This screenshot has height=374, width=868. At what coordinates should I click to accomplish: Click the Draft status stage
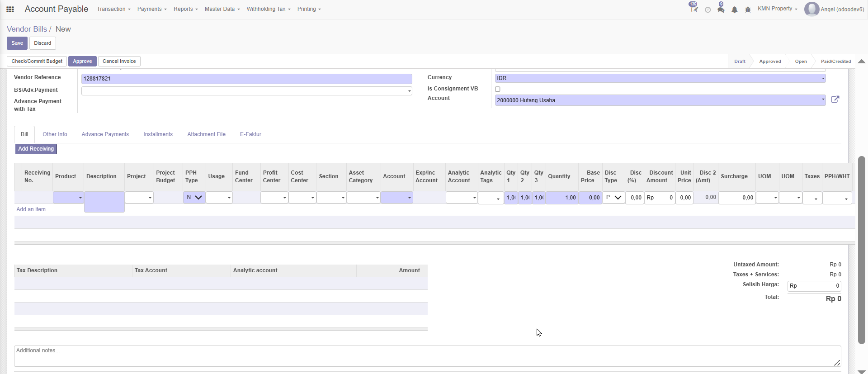(x=740, y=62)
